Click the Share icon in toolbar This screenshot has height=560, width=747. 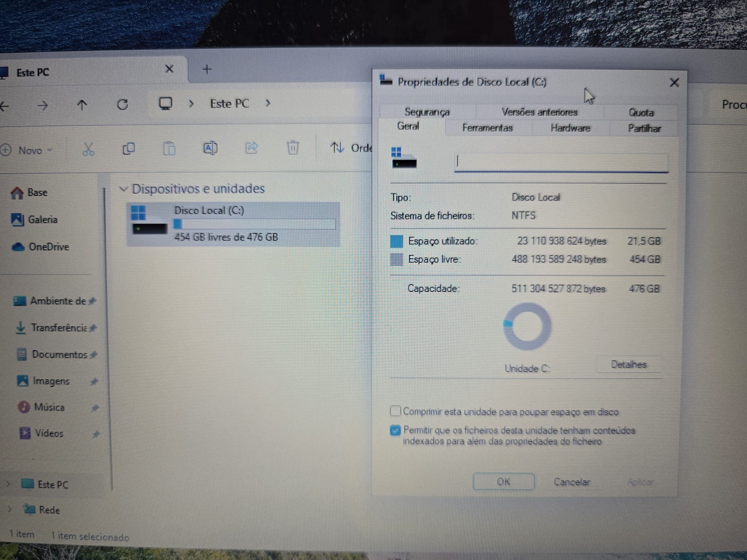(x=251, y=148)
